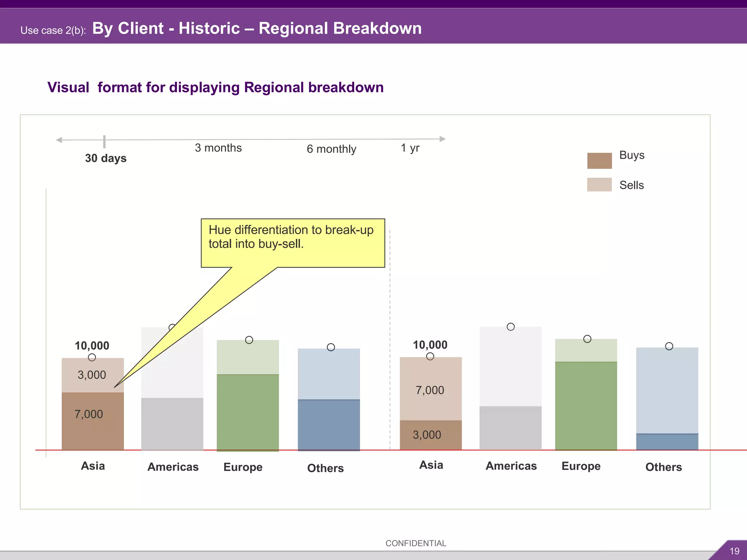Screen dimensions: 747x560
Task: Choose the 1 yr time range
Action: click(410, 148)
